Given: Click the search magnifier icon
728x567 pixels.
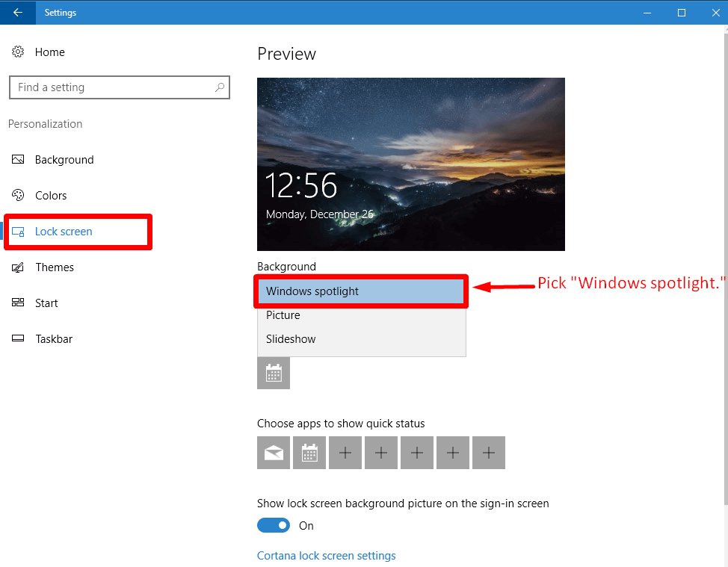Looking at the screenshot, I should (220, 87).
